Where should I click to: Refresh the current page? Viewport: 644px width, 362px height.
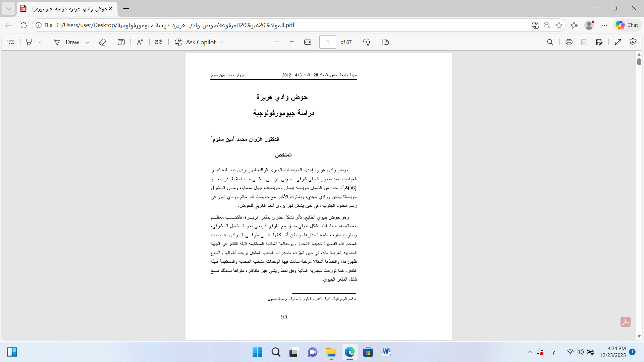click(x=23, y=25)
